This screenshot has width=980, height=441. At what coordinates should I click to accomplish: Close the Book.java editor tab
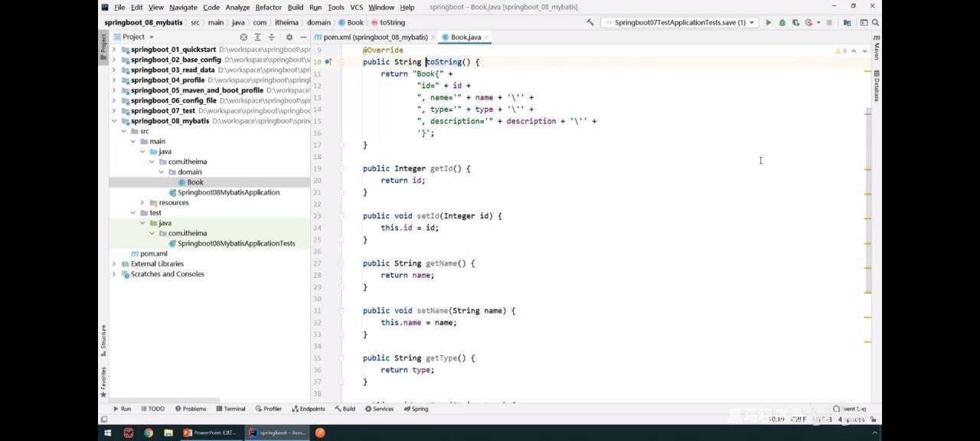487,37
